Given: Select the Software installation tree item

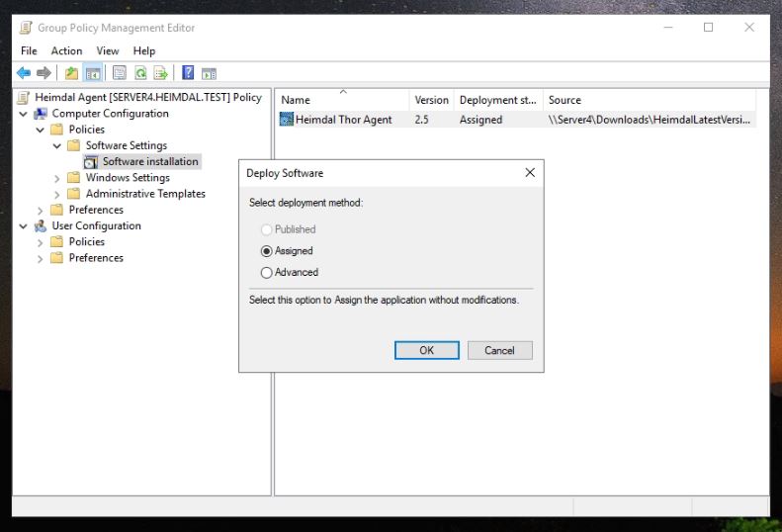Looking at the screenshot, I should (150, 162).
